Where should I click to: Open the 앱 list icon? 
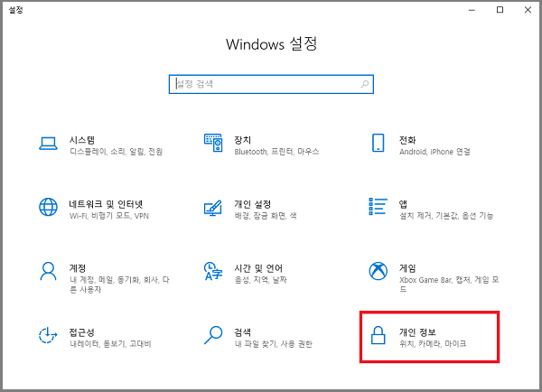click(x=378, y=206)
